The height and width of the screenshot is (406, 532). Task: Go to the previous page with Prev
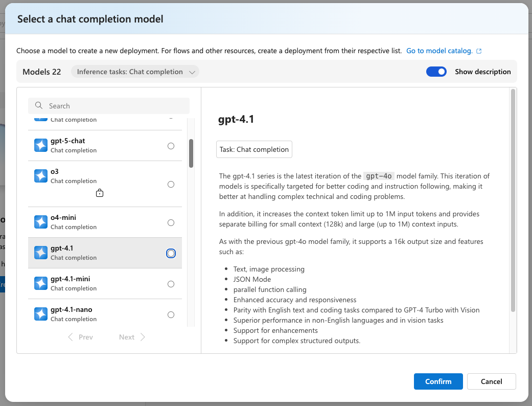[80, 337]
